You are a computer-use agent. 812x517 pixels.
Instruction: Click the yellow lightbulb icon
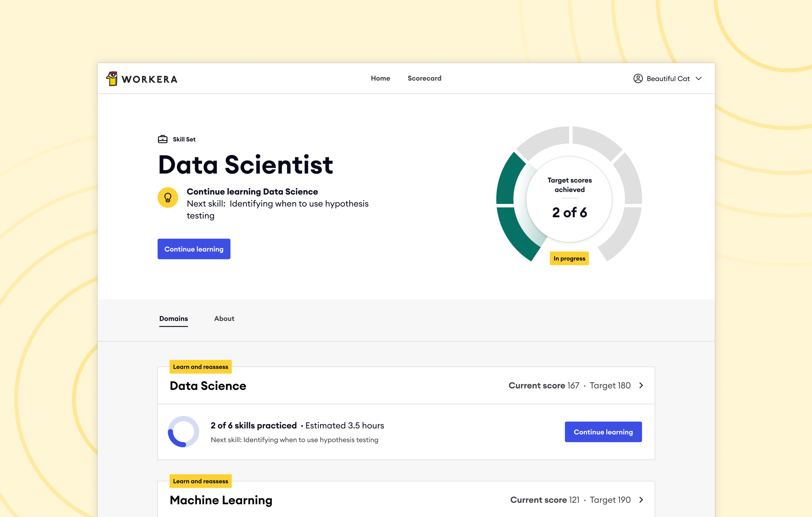(168, 197)
